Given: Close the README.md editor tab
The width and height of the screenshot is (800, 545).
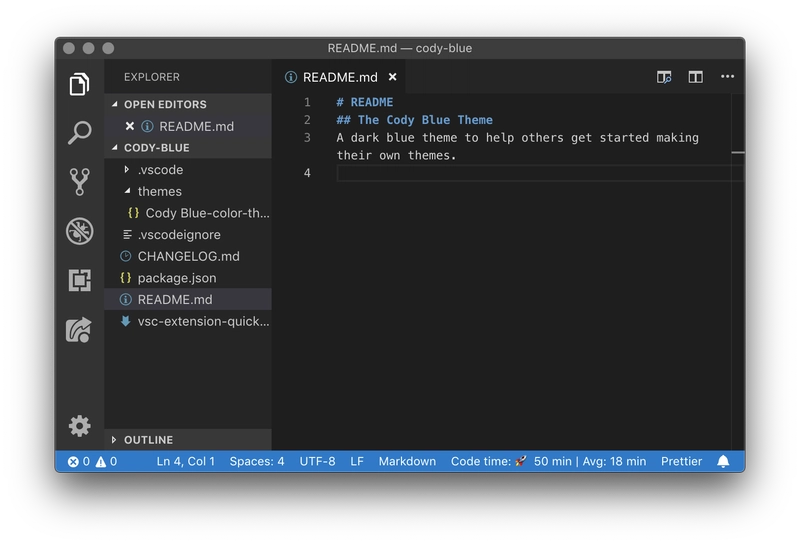Looking at the screenshot, I should pos(392,77).
